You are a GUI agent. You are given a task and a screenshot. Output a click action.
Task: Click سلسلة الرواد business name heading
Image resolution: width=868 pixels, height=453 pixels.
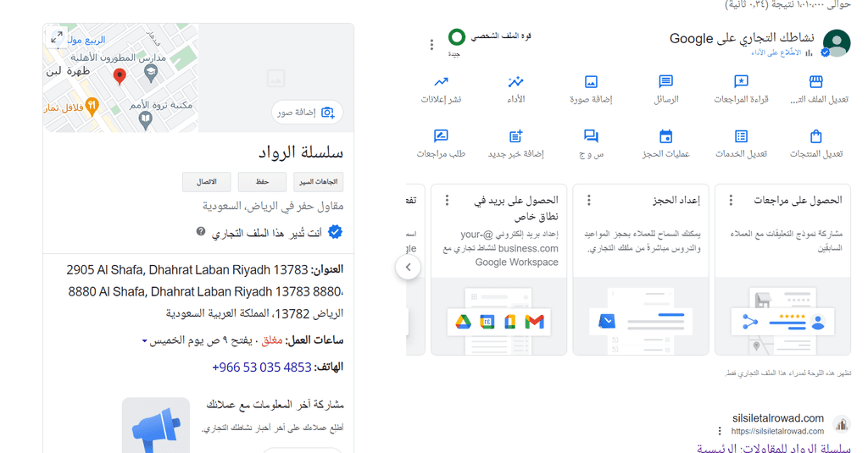[x=301, y=152]
